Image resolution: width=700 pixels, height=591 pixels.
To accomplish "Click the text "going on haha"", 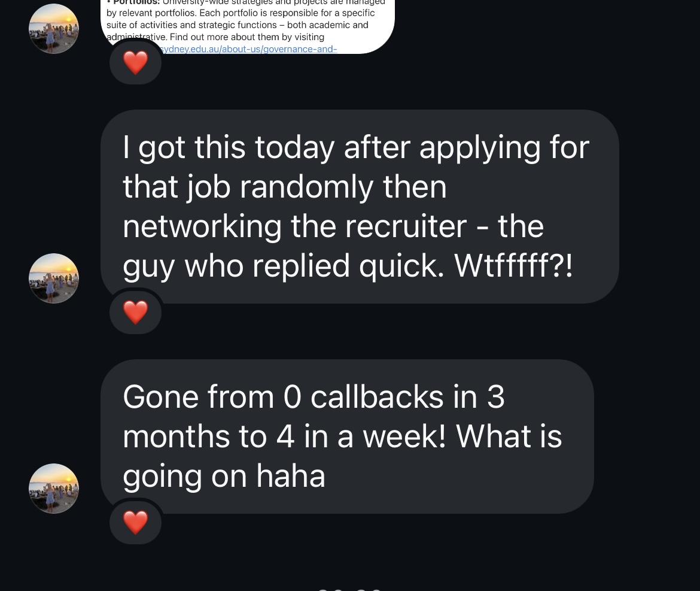I will [224, 476].
